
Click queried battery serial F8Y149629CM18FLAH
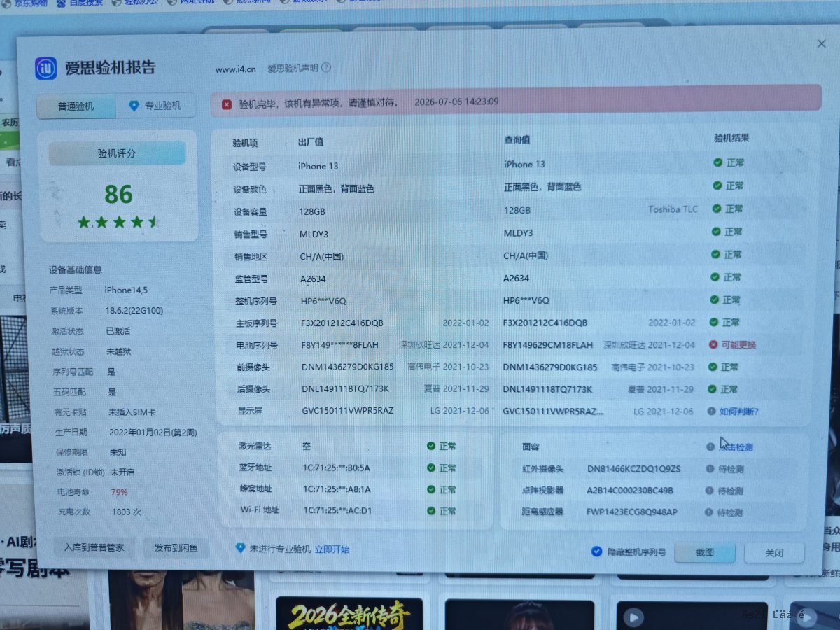[548, 345]
